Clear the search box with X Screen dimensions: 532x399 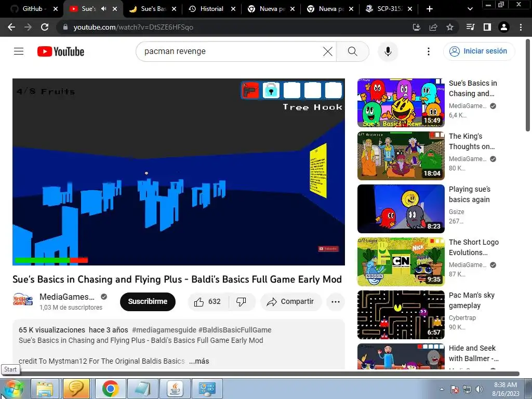click(x=327, y=51)
